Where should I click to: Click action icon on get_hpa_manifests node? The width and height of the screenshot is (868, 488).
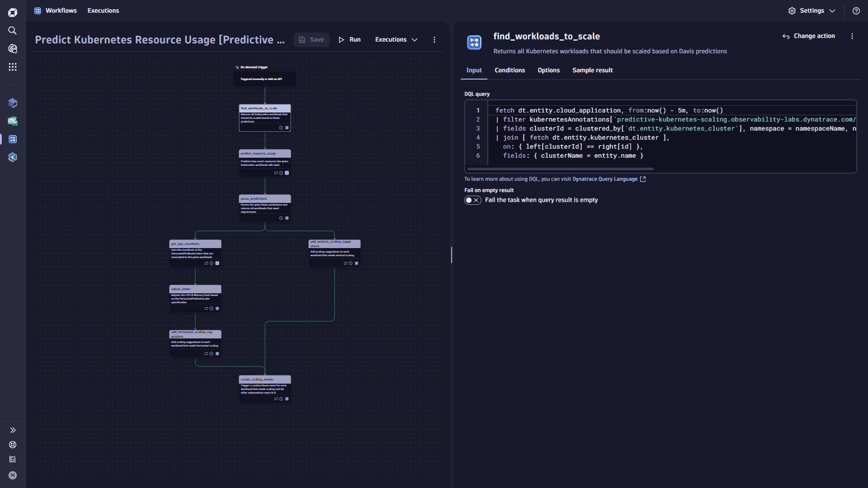click(217, 263)
